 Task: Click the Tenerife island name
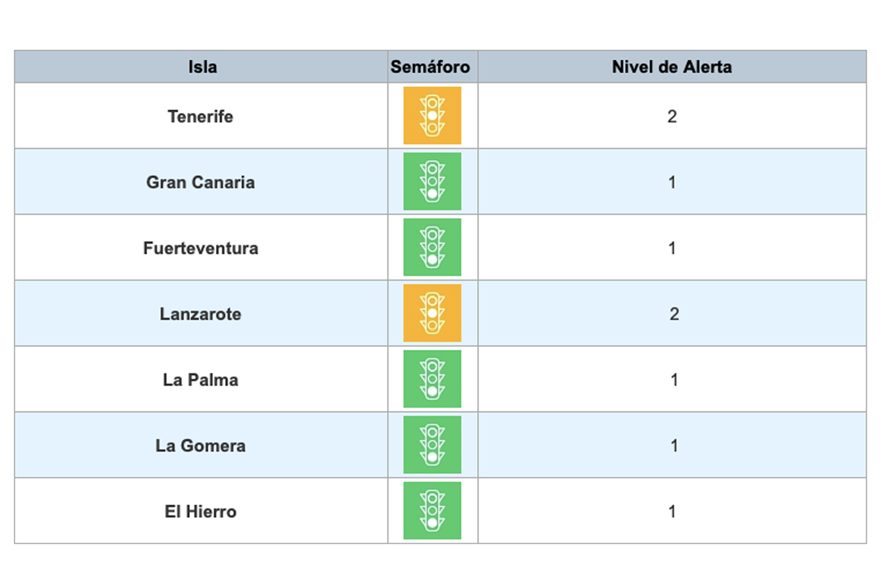click(200, 116)
